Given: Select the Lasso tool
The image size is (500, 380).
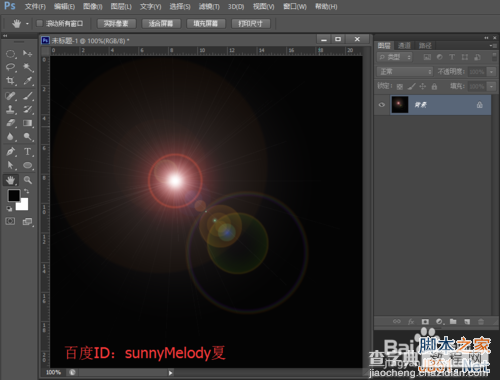Looking at the screenshot, I should pyautogui.click(x=10, y=67).
